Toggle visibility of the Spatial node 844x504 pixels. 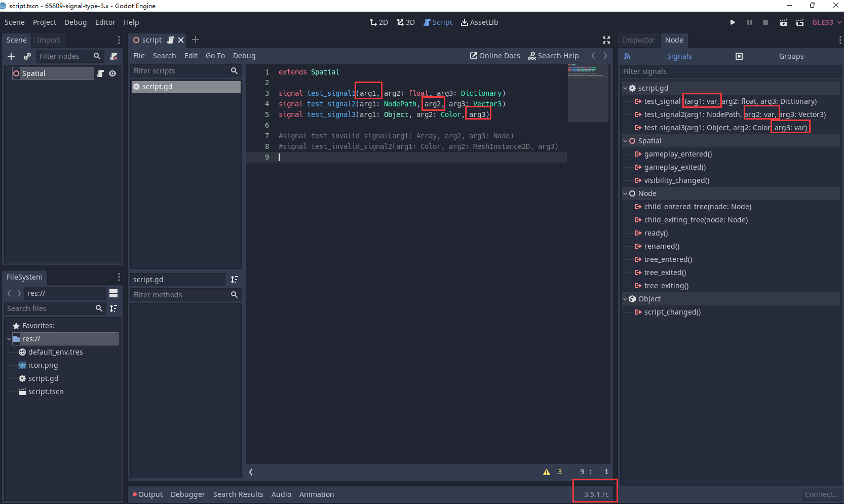[112, 73]
